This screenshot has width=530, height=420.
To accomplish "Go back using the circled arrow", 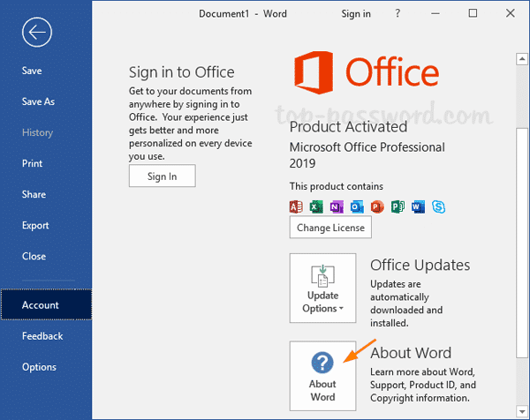I will point(37,33).
